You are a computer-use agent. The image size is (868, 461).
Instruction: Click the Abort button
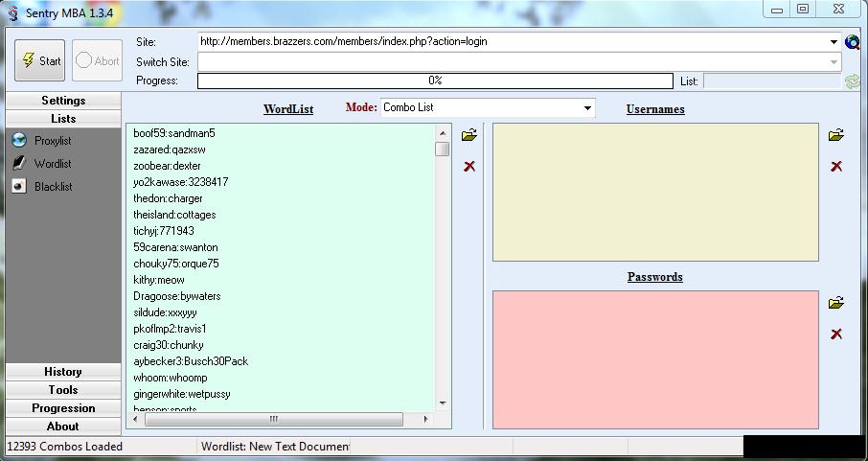(98, 60)
